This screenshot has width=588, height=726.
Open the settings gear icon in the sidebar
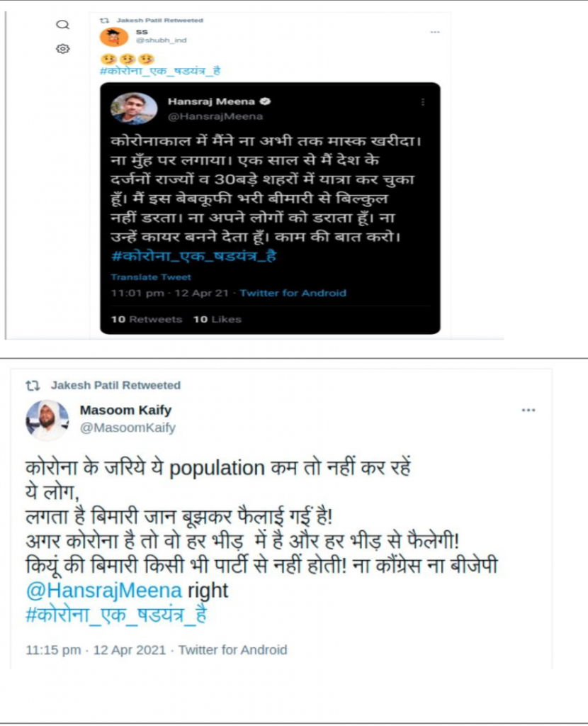pos(63,49)
